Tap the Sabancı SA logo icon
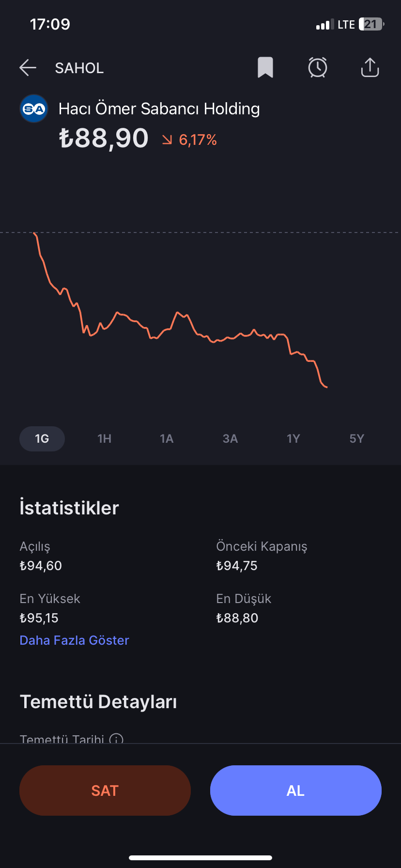The width and height of the screenshot is (401, 868). pos(34,108)
